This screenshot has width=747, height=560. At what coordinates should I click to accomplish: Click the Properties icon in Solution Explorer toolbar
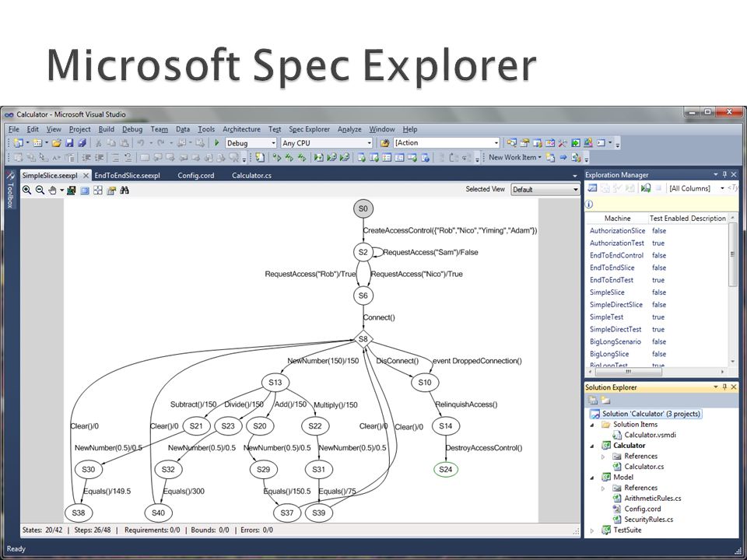coord(593,401)
